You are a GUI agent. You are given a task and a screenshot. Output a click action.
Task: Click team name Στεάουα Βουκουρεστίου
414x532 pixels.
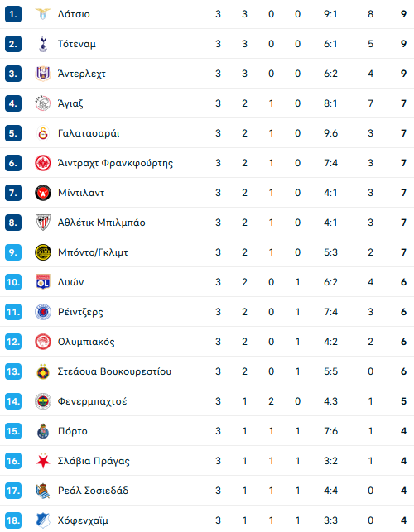114,371
